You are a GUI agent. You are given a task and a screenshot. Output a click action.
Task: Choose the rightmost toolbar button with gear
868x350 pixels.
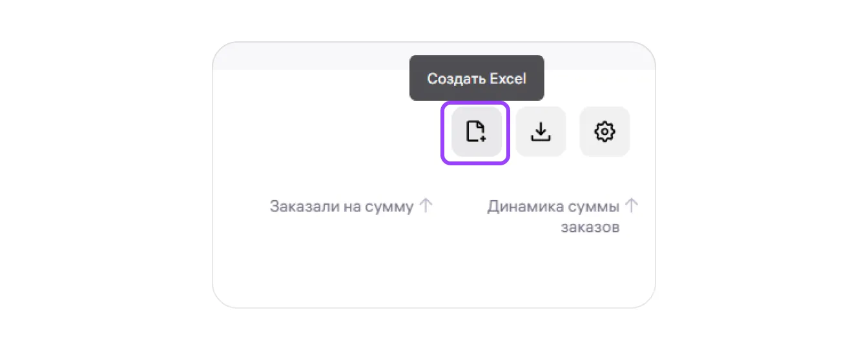coord(604,132)
